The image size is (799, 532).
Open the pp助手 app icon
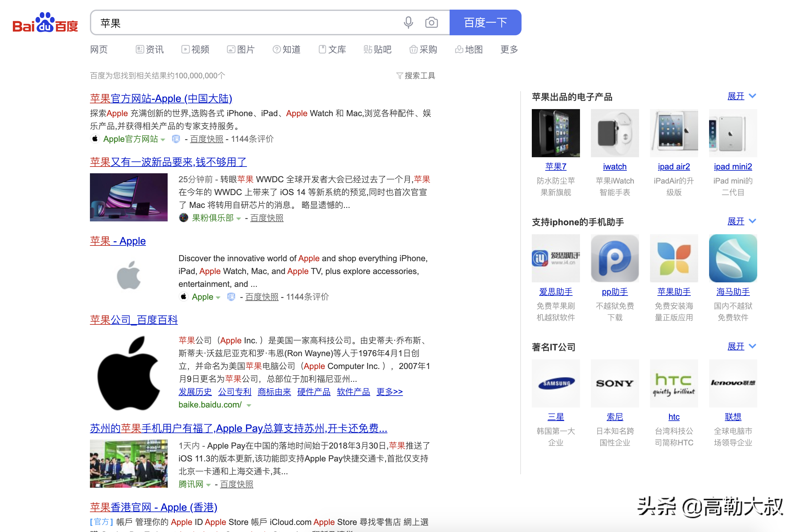(x=615, y=258)
